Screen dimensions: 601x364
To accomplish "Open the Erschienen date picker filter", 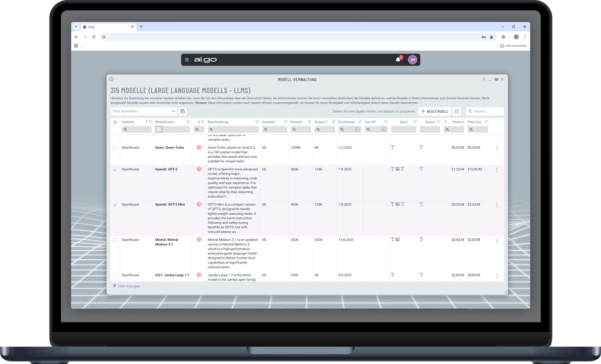I will click(x=357, y=130).
